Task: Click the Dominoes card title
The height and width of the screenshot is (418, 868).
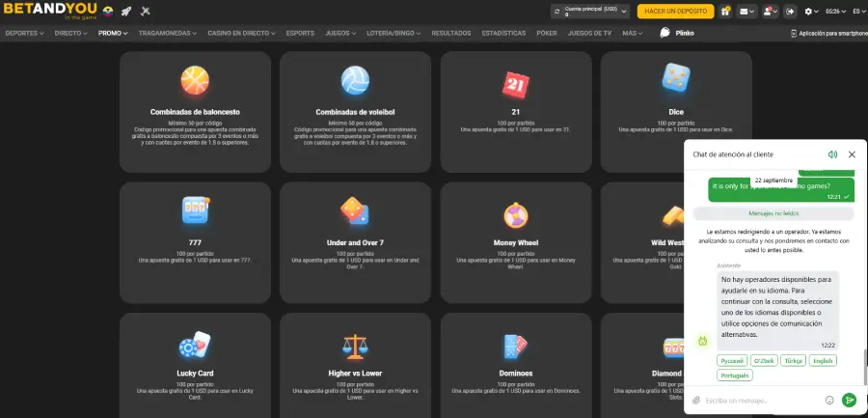Action: point(515,373)
